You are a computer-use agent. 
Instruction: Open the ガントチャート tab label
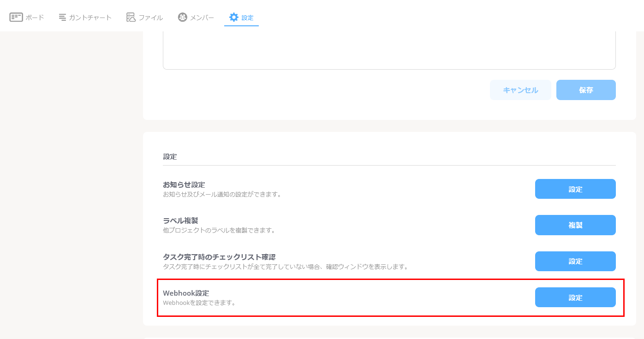[x=90, y=18]
